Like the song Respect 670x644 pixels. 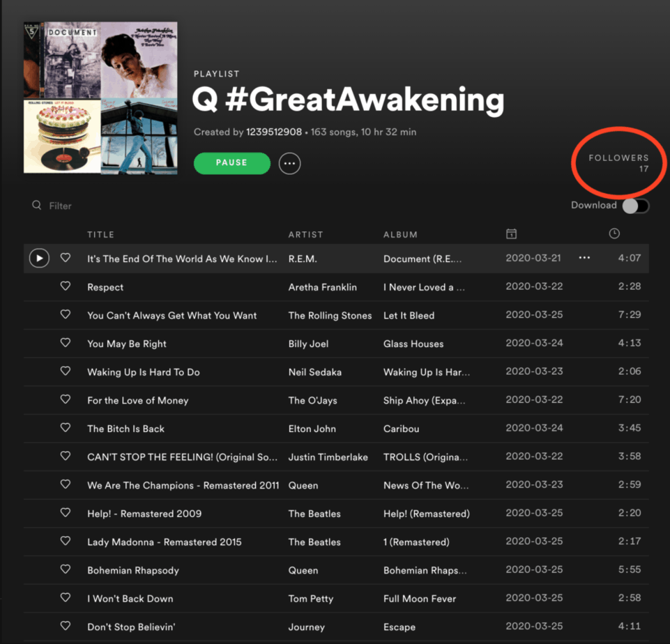coord(66,286)
